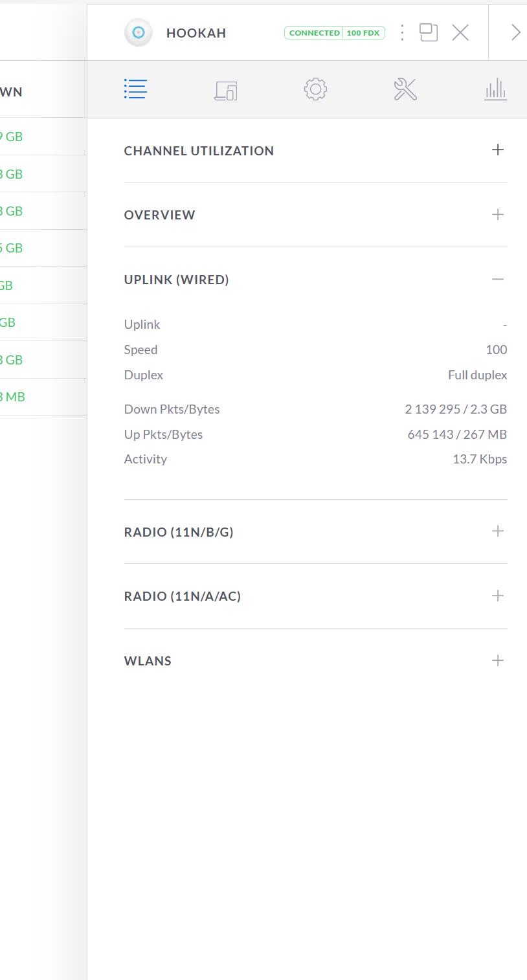
Task: Expand the Radio (11N/A/AC) section
Action: [x=497, y=596]
